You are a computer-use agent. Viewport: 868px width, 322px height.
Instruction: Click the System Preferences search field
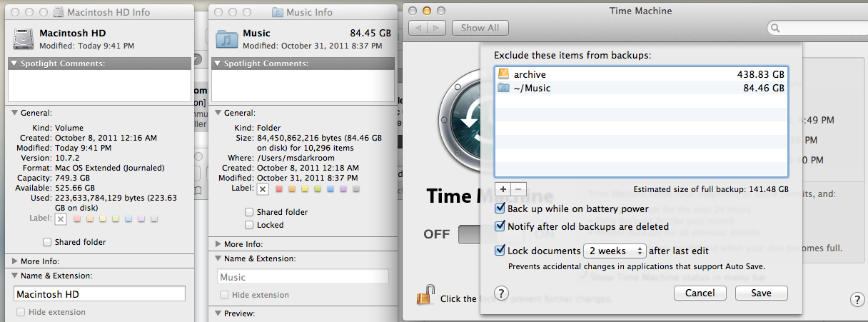coord(817,28)
